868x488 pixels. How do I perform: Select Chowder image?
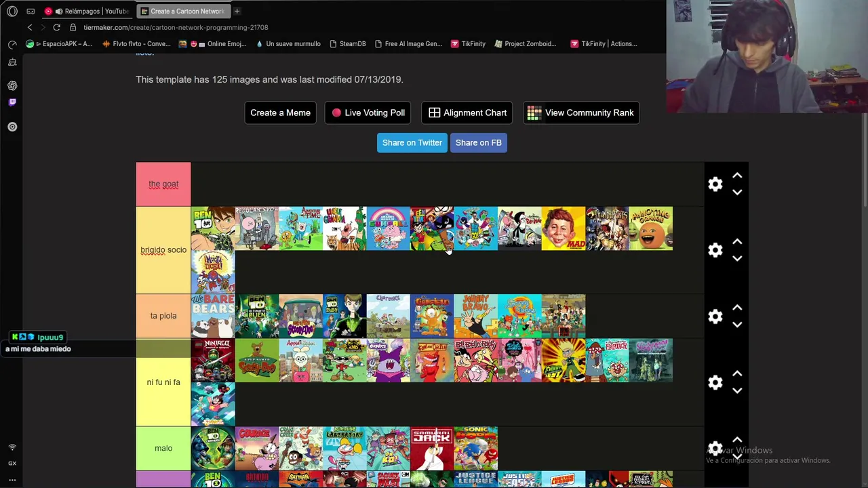(388, 361)
